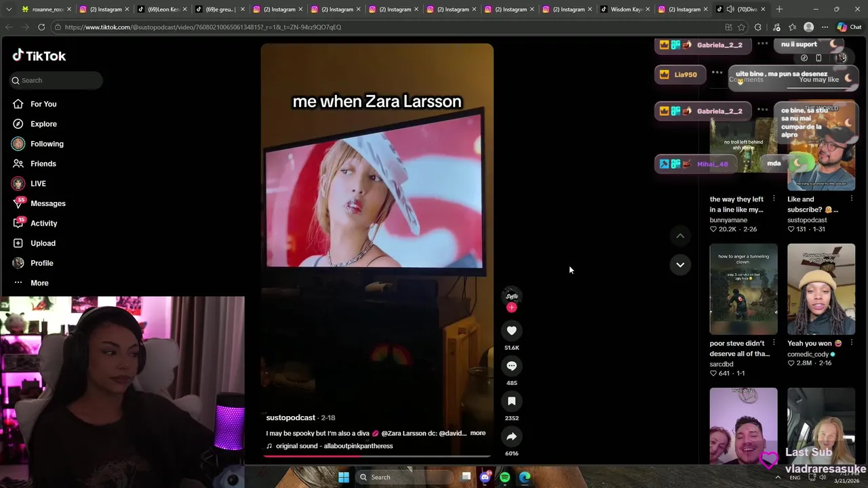This screenshot has height=488, width=868.
Task: Open the Copilot Chat button
Action: (849, 27)
